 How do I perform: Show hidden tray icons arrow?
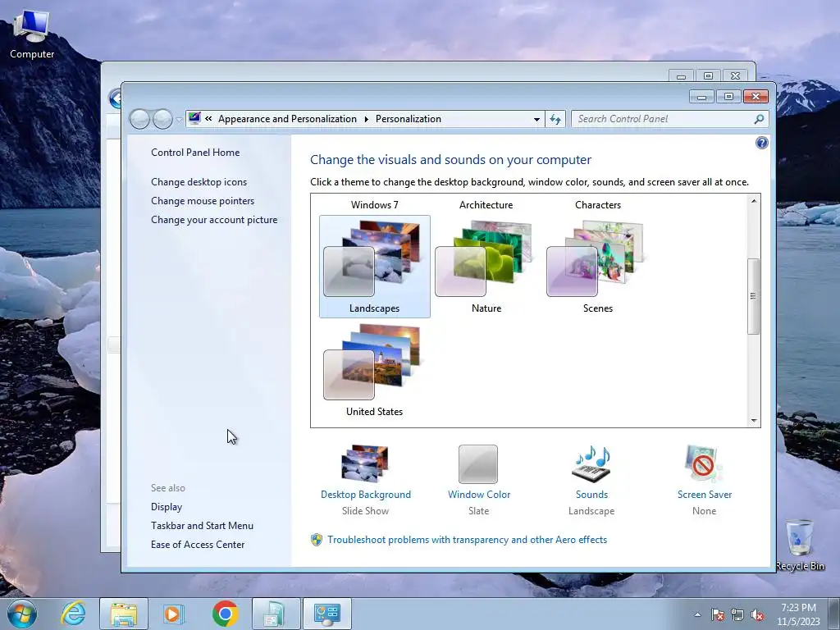[697, 614]
